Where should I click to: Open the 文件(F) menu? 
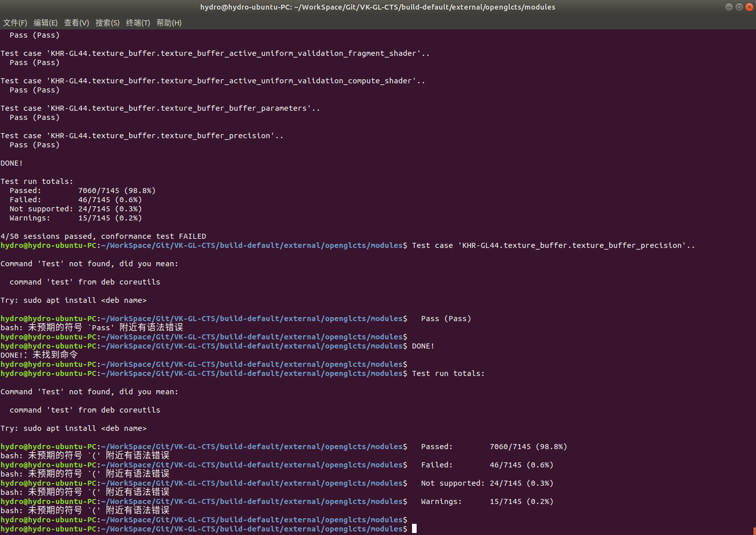tap(15, 23)
